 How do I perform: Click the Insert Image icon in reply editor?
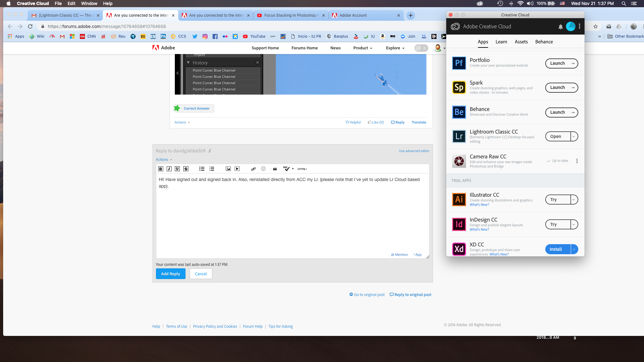click(x=228, y=169)
